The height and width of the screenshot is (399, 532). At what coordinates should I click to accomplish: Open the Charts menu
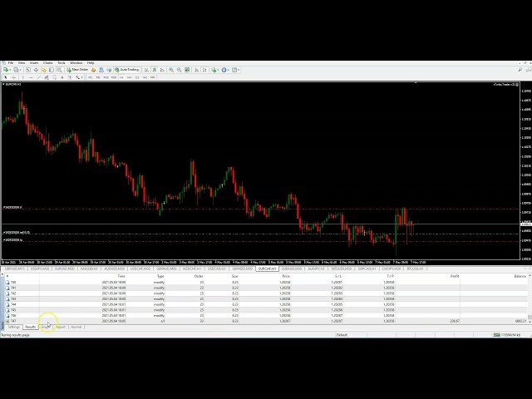[47, 62]
